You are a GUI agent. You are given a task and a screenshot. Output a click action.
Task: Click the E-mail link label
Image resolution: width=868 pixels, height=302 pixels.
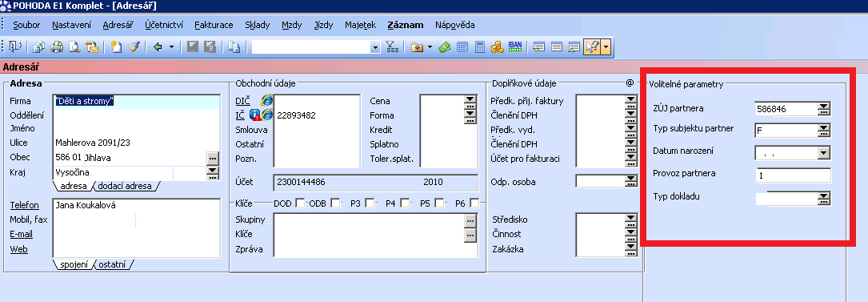click(21, 235)
